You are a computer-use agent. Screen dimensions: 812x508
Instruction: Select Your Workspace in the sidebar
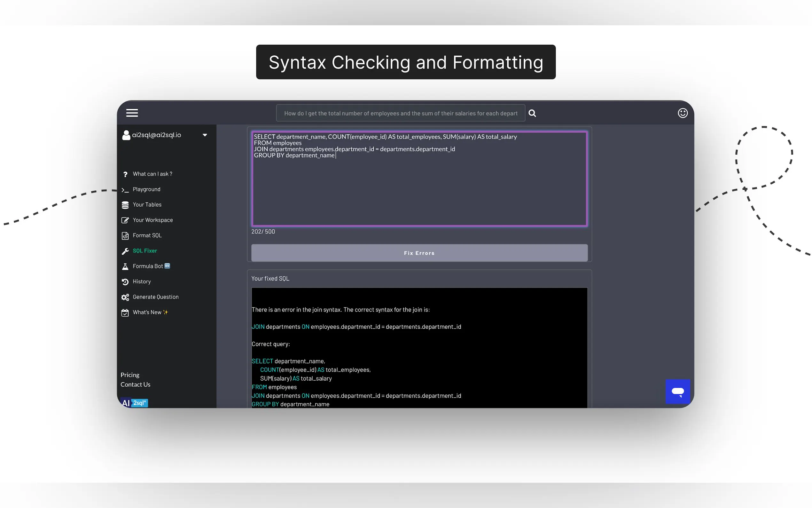coord(153,220)
